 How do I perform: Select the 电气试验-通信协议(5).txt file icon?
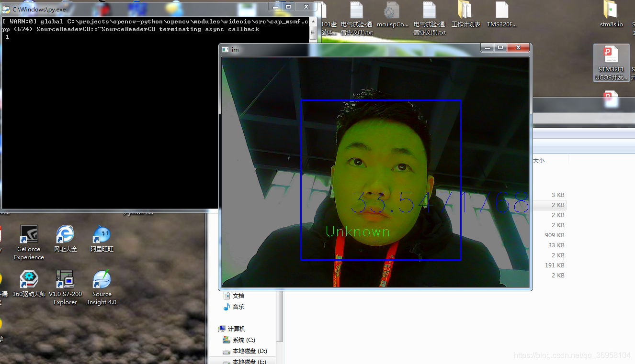(430, 19)
